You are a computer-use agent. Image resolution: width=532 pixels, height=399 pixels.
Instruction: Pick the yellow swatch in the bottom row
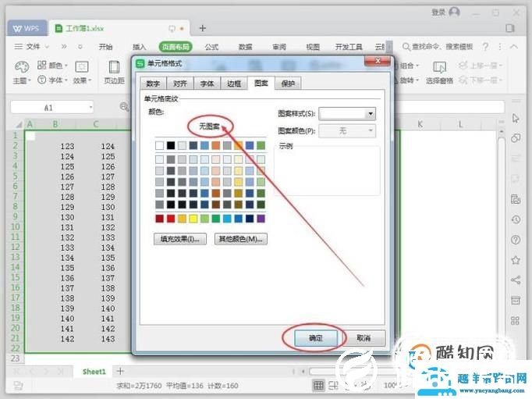(x=193, y=219)
